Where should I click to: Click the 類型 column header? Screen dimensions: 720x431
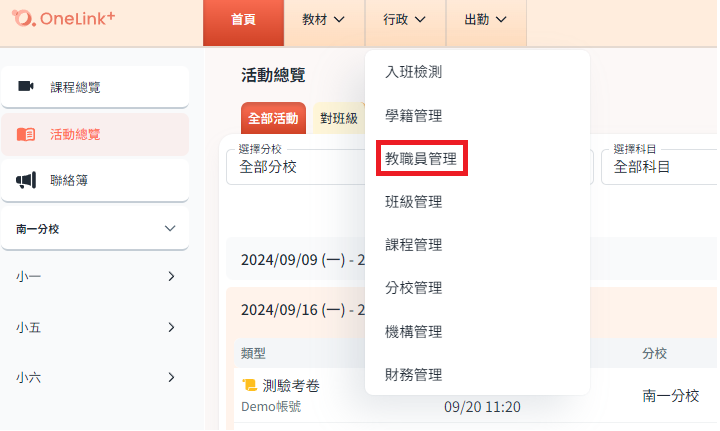click(253, 353)
